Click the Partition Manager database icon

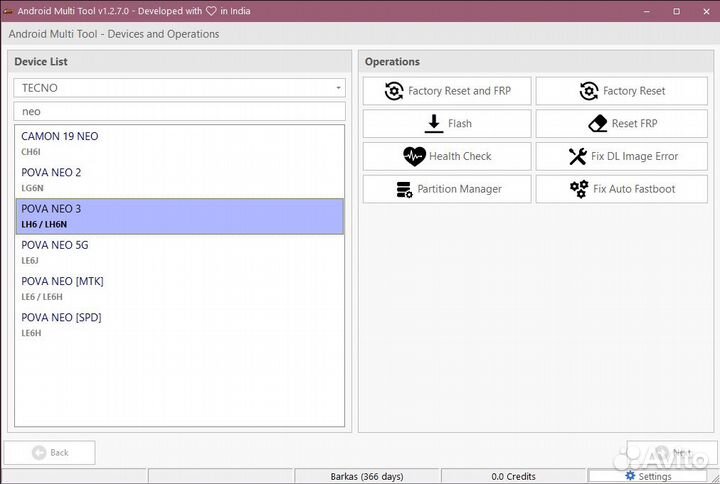pyautogui.click(x=404, y=189)
